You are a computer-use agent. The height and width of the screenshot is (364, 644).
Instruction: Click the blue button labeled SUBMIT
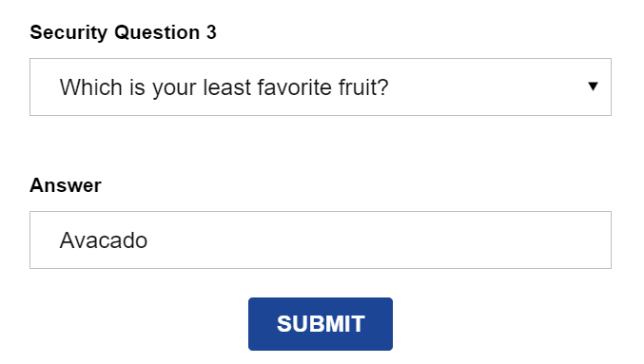coord(321,324)
